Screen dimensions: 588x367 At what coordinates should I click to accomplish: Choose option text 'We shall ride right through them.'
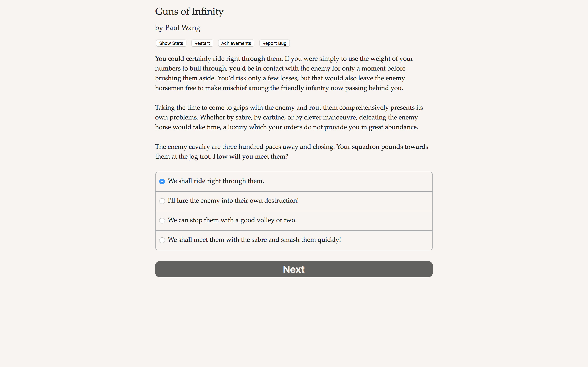pyautogui.click(x=216, y=181)
